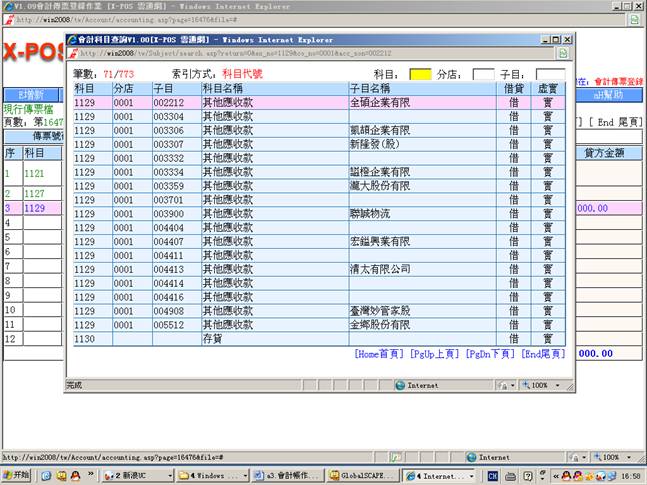Switch to the 新浪UC taskbar item
The image size is (647, 485).
137,476
